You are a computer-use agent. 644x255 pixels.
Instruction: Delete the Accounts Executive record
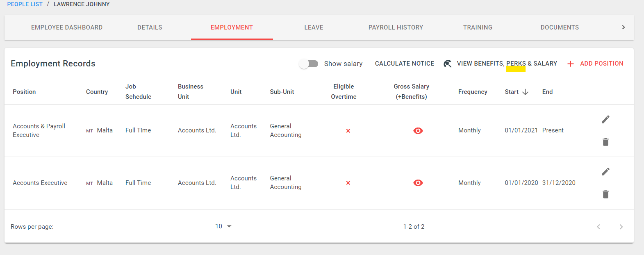pos(605,194)
